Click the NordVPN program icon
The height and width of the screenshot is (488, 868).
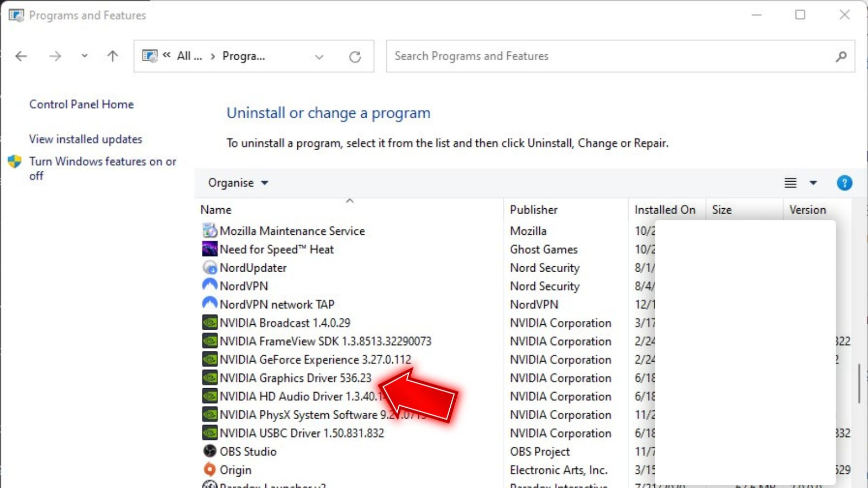[209, 285]
